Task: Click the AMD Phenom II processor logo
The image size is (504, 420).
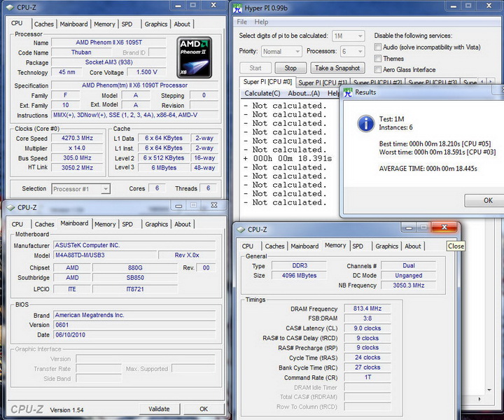Action: [x=194, y=57]
